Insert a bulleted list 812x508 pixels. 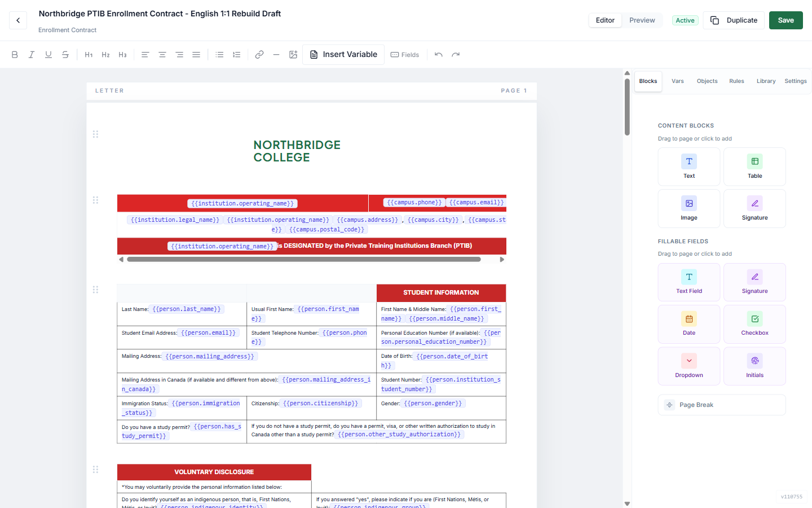coord(219,55)
